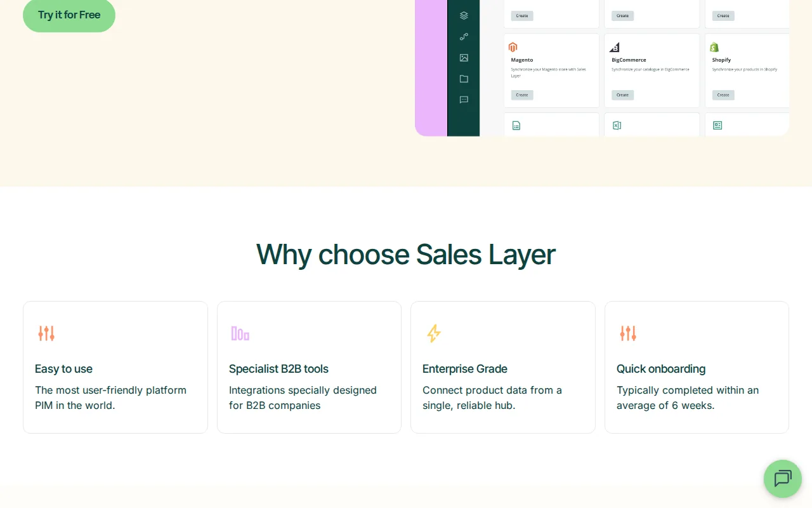Select the Quick onboarding heading
Screen dimensions: 812x508
pos(661,369)
